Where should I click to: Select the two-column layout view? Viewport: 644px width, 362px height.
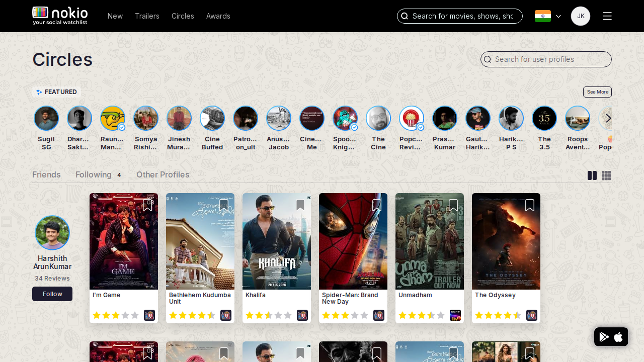click(x=592, y=175)
